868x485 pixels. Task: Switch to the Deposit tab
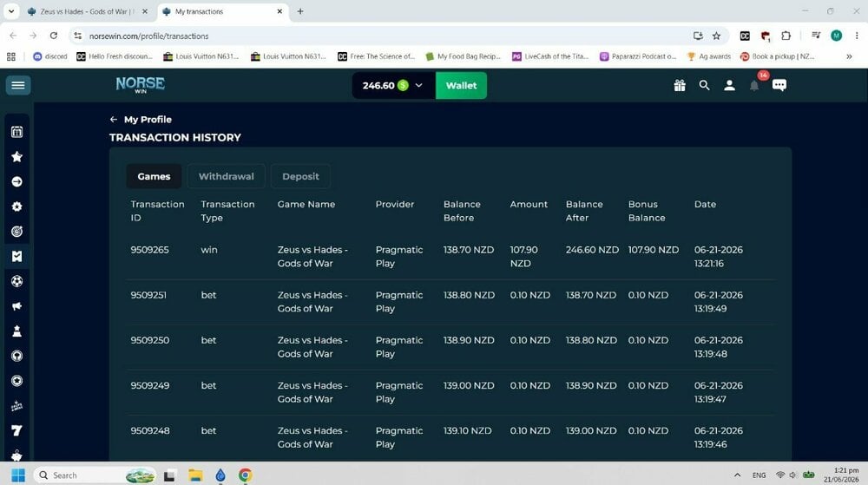click(x=300, y=176)
